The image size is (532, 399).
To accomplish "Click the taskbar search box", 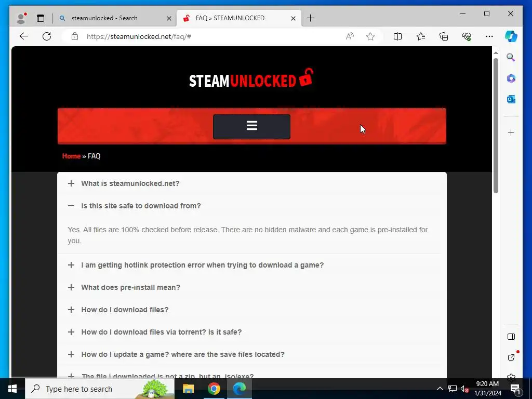I will click(100, 389).
